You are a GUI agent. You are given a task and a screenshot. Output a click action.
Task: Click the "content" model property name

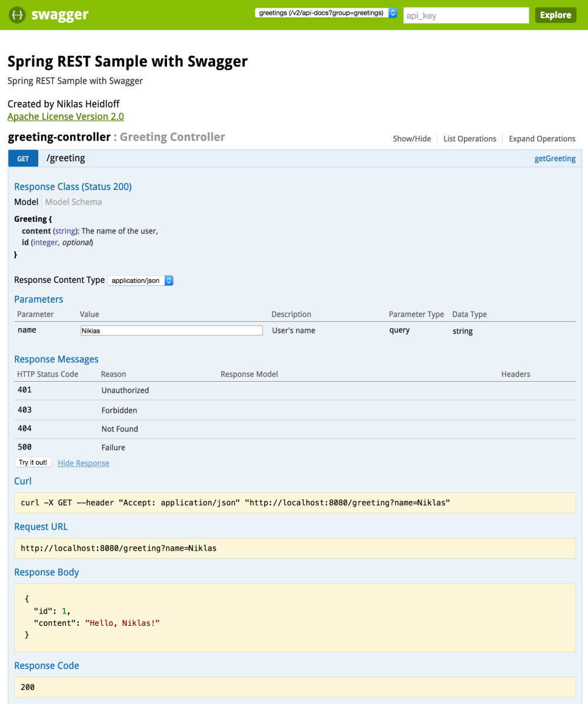tap(36, 231)
